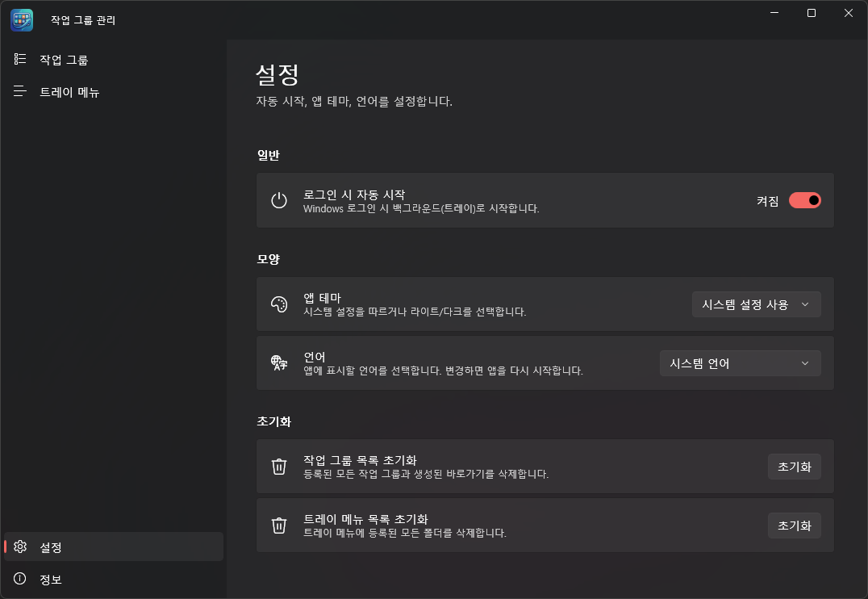Screen dimensions: 868x599
Task: Open the 언어 dropdown 시스템 언어
Action: coord(740,363)
